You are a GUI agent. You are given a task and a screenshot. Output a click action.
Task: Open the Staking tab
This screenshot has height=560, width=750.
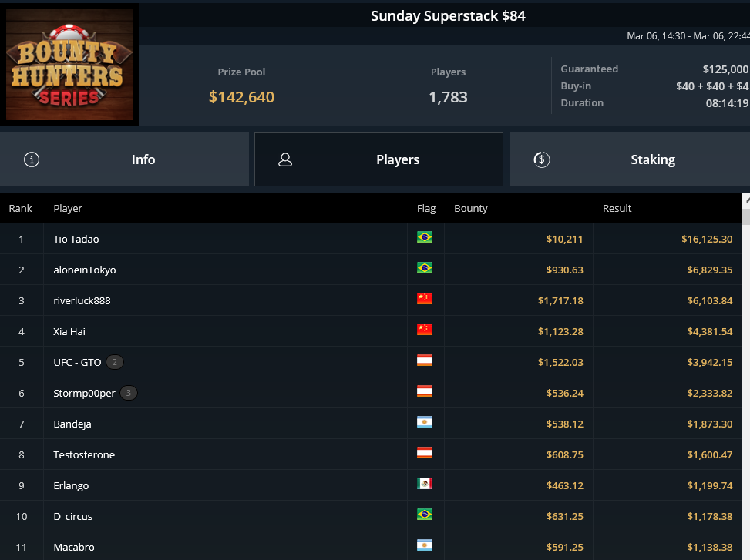click(x=629, y=159)
